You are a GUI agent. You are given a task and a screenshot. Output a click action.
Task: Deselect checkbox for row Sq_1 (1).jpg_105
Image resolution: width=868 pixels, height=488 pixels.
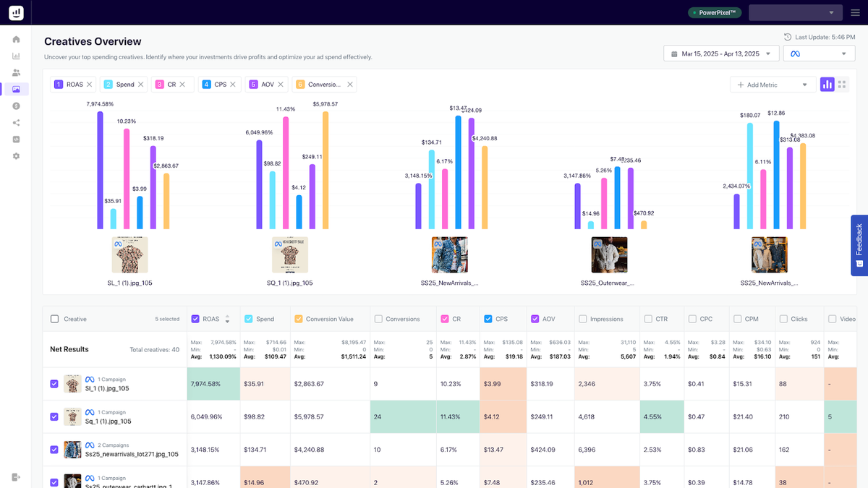coord(54,416)
